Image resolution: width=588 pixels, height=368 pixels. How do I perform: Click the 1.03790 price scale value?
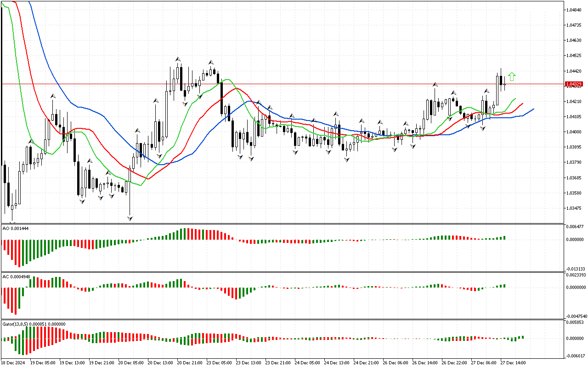(575, 162)
